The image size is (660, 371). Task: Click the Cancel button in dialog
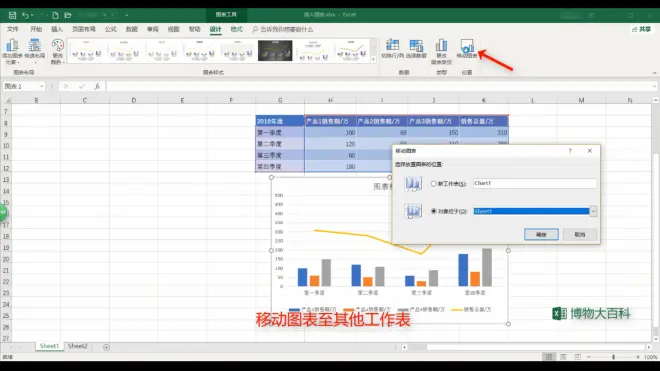point(580,234)
